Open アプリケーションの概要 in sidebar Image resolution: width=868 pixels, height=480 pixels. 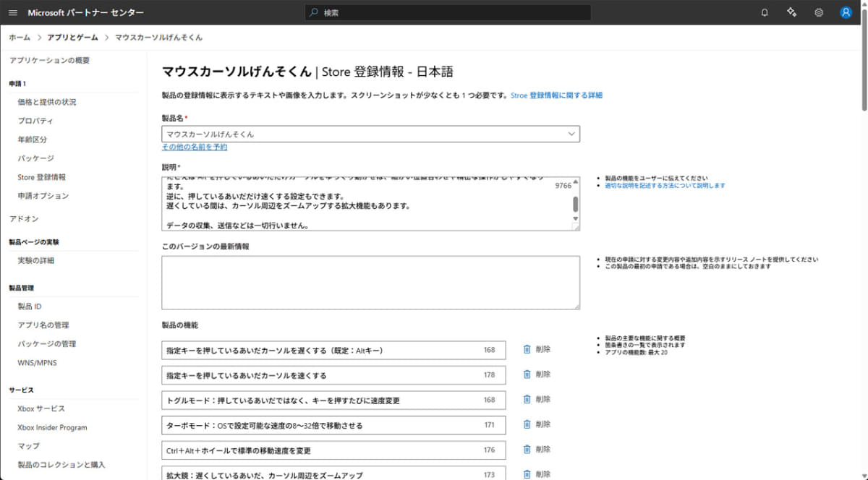pos(50,61)
